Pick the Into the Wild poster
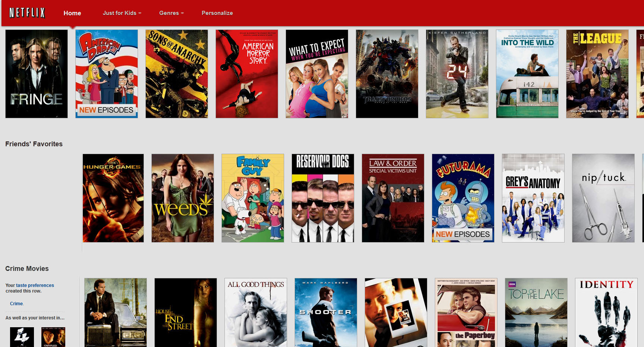The height and width of the screenshot is (347, 644). pos(527,74)
